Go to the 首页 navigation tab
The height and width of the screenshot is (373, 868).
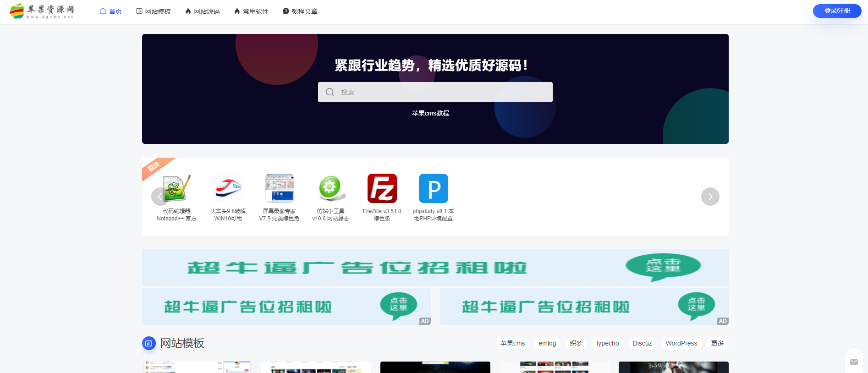pyautogui.click(x=111, y=11)
